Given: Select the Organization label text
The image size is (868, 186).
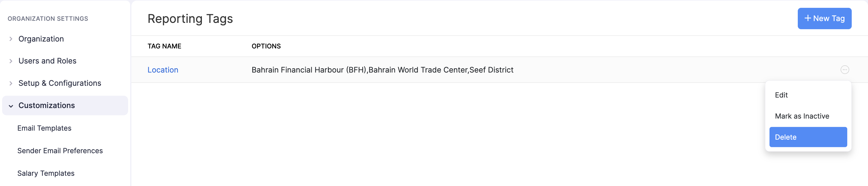Looking at the screenshot, I should [x=41, y=39].
